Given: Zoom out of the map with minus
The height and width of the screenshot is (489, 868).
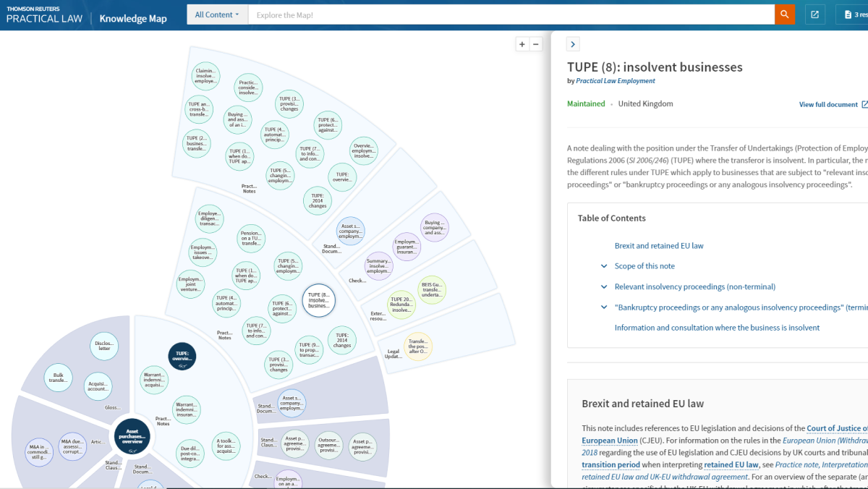Looking at the screenshot, I should point(536,44).
